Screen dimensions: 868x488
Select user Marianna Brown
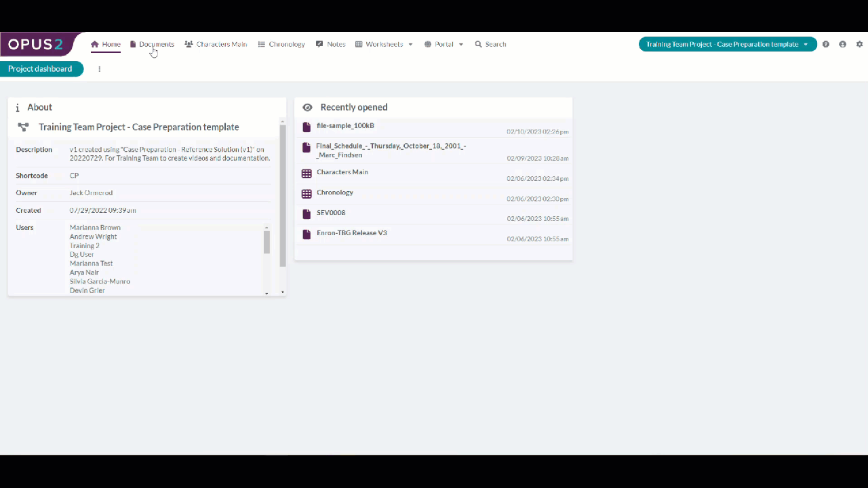click(x=95, y=228)
